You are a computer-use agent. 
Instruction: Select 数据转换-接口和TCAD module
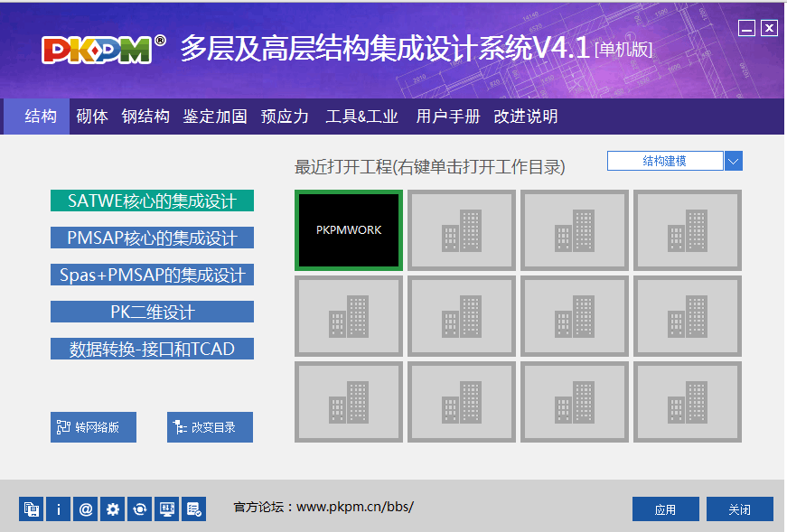[152, 349]
